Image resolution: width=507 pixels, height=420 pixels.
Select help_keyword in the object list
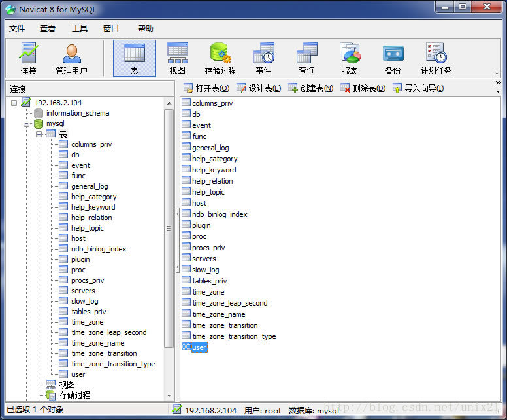tap(214, 169)
